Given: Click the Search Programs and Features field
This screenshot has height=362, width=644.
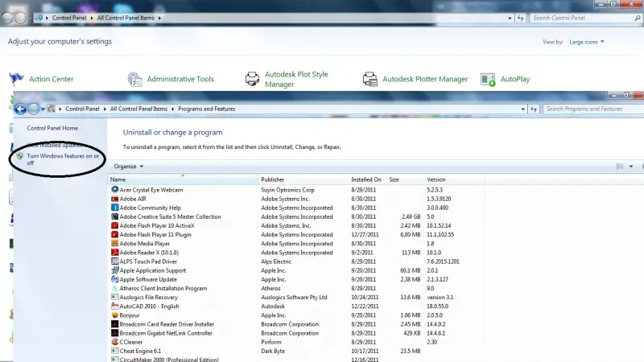Looking at the screenshot, I should pos(592,109).
